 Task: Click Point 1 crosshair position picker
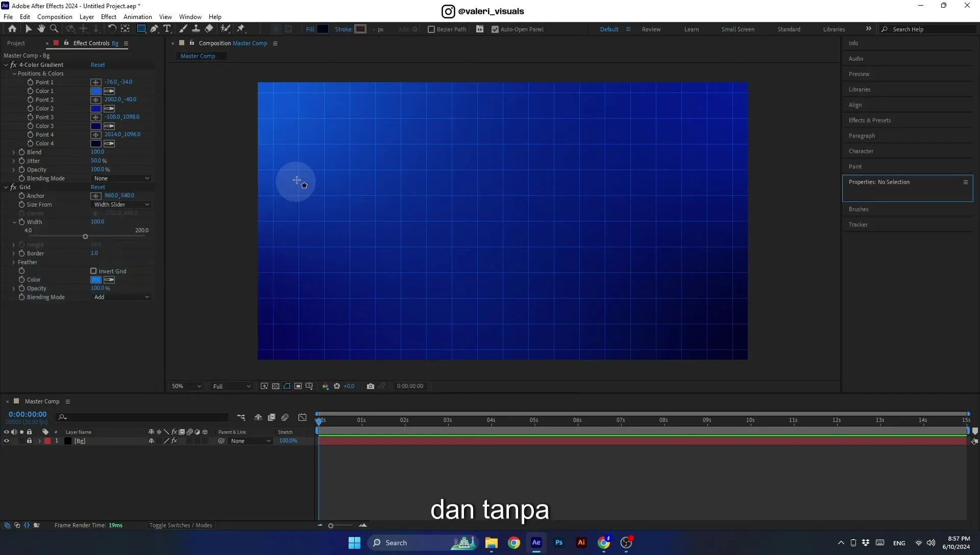[x=96, y=82]
